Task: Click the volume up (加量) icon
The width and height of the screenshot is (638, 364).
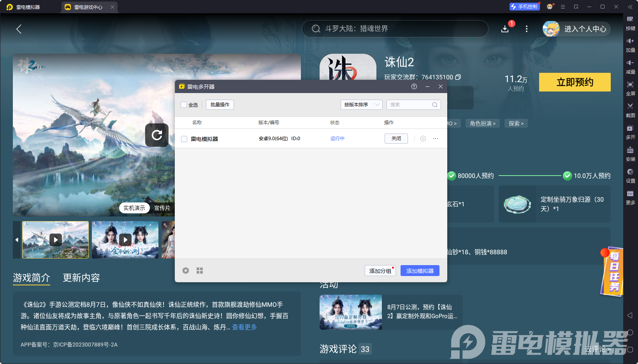Action: [x=630, y=41]
